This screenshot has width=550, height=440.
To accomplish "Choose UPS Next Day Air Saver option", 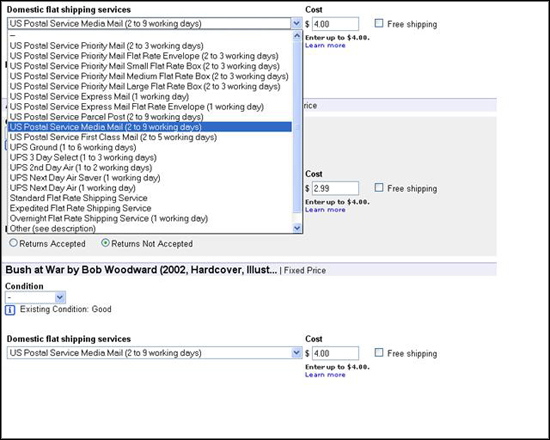I will [150, 178].
